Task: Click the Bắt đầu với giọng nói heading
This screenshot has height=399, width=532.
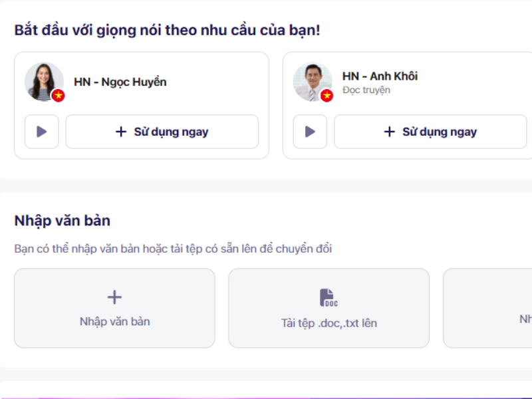Action: click(x=168, y=30)
